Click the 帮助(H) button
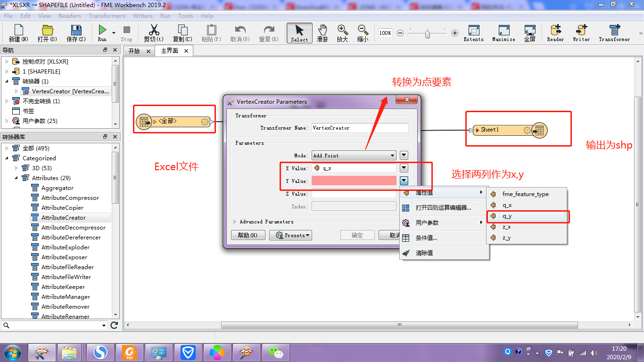The width and height of the screenshot is (644, 362). [248, 235]
